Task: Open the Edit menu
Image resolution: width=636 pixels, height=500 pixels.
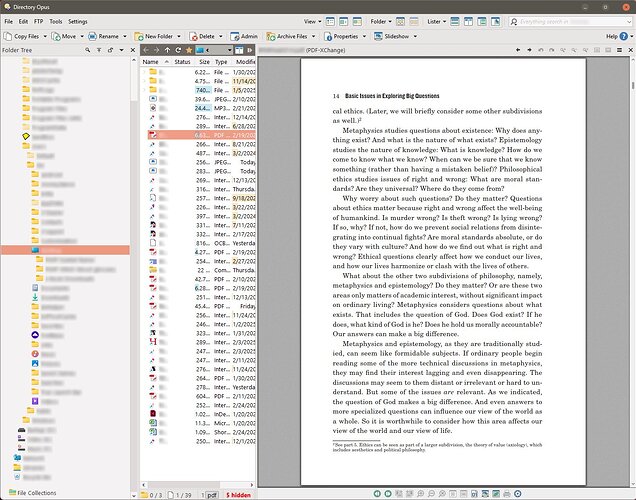Action: (23, 21)
